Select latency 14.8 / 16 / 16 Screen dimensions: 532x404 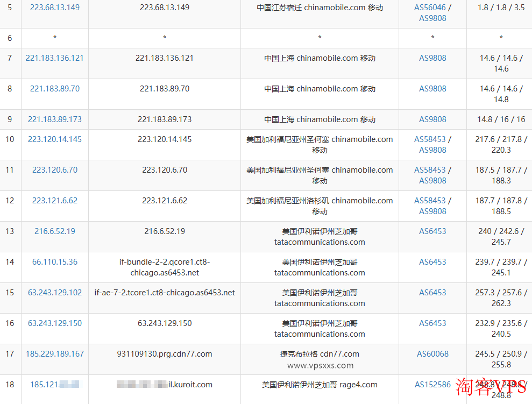(x=501, y=119)
